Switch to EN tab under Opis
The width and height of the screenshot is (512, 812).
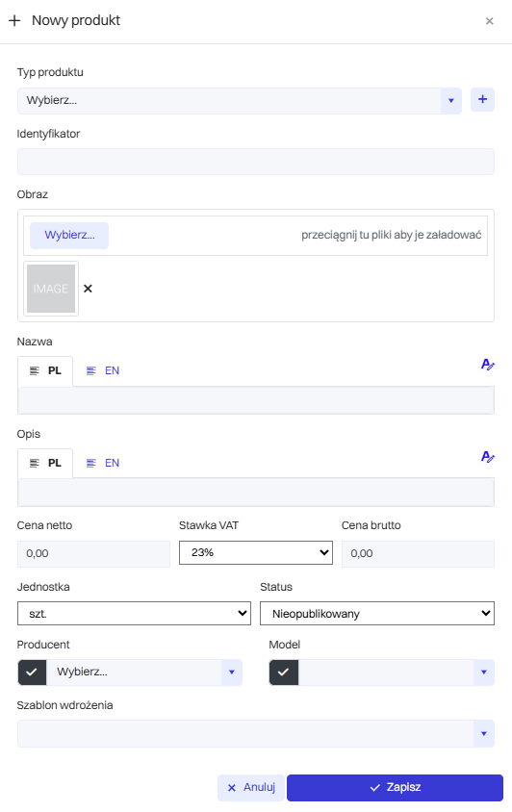tap(103, 463)
